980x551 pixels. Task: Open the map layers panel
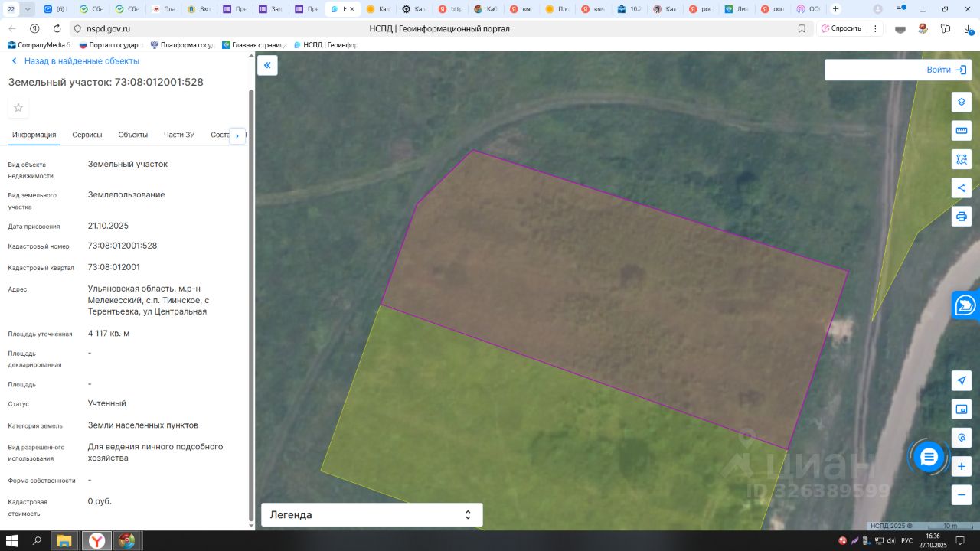962,102
